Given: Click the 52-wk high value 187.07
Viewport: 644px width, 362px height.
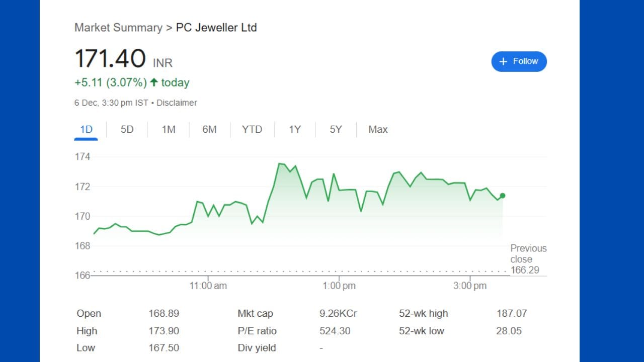Looking at the screenshot, I should (x=512, y=313).
